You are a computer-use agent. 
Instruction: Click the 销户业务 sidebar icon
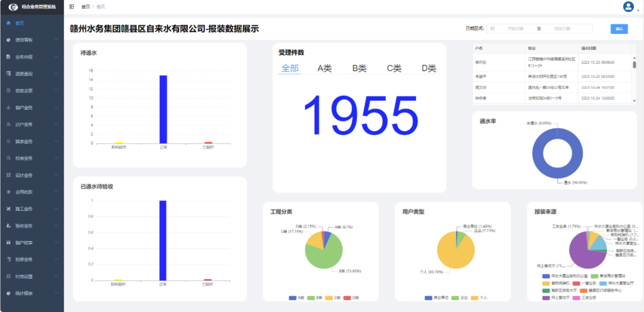pos(8,107)
